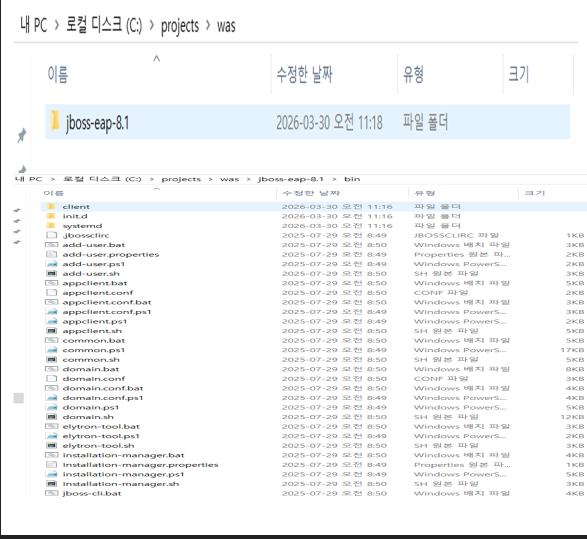Select the systemd folder icon
Image resolution: width=587 pixels, height=539 pixels.
[51, 225]
